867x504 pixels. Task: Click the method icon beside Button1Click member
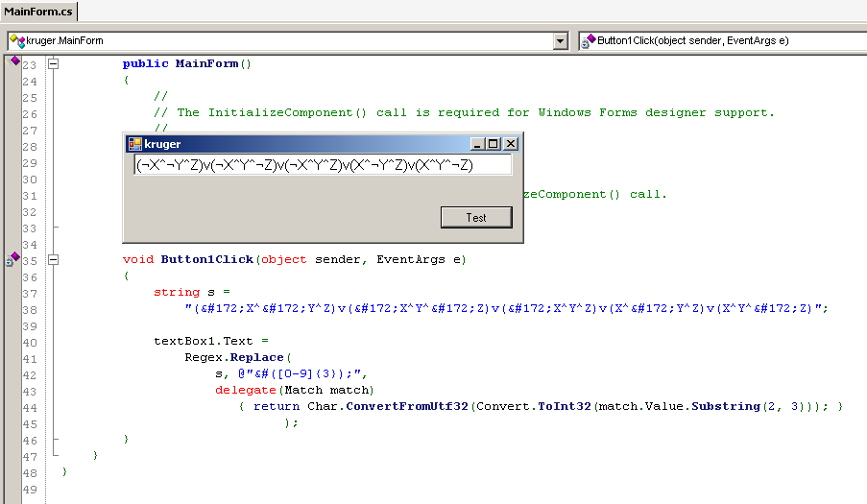[x=587, y=41]
